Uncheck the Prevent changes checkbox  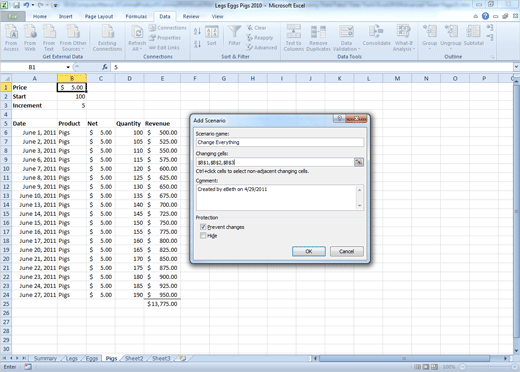[x=203, y=227]
